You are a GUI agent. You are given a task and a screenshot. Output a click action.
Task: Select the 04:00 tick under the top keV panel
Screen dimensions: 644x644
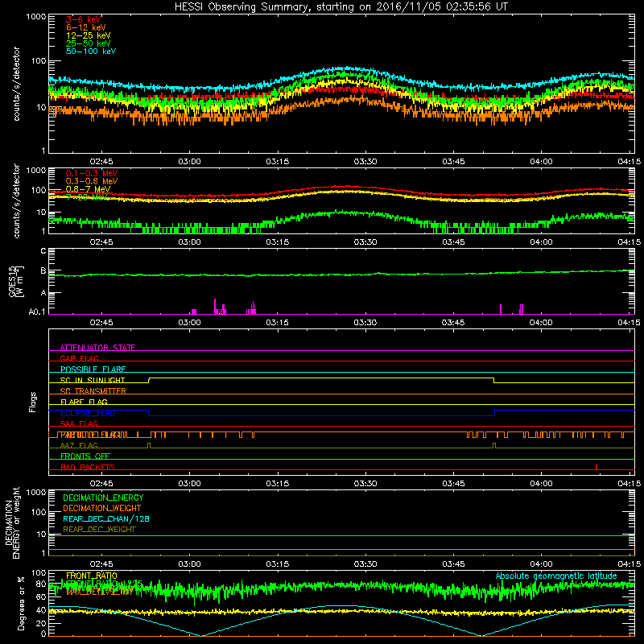point(541,162)
